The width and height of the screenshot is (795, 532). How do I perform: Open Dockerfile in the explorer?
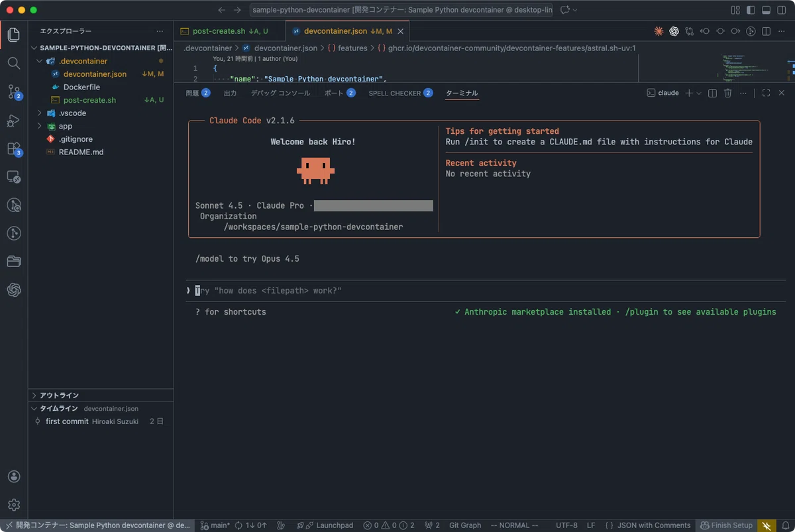(x=81, y=87)
